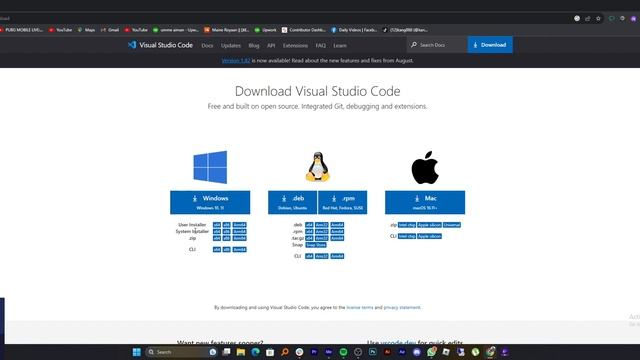
Task: Open the Upwork bookmark
Action: pos(266,30)
